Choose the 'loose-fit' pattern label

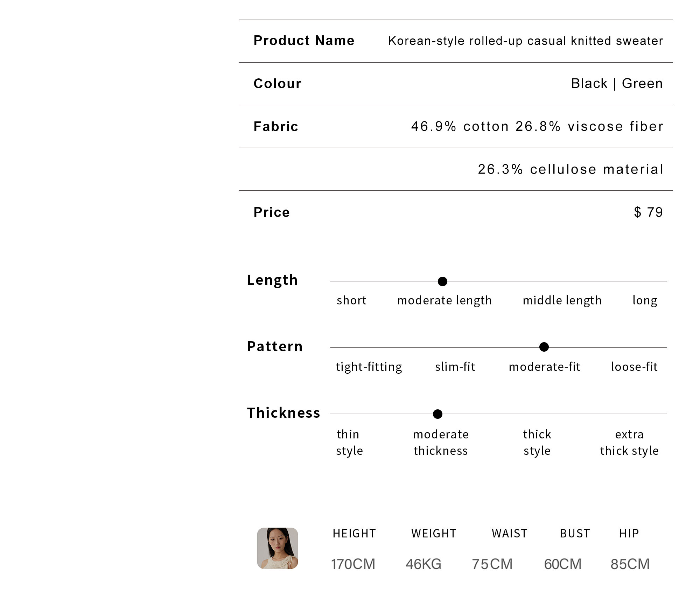[634, 367]
